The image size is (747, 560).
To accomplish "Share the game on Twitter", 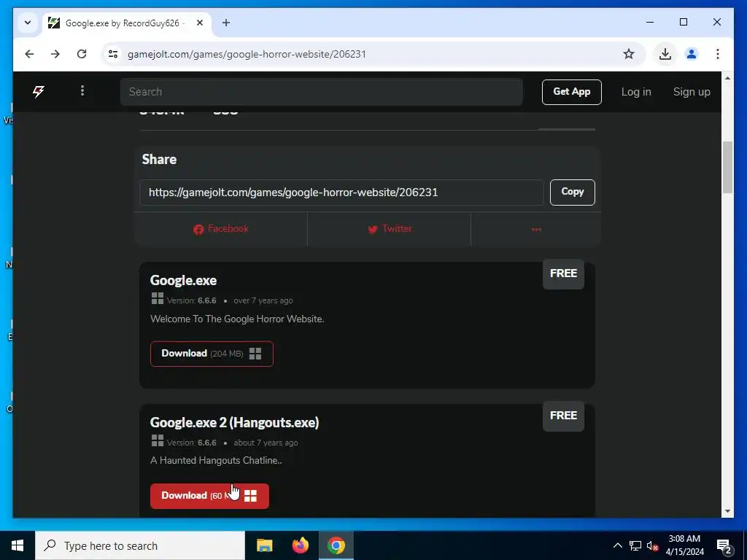I will pos(390,229).
